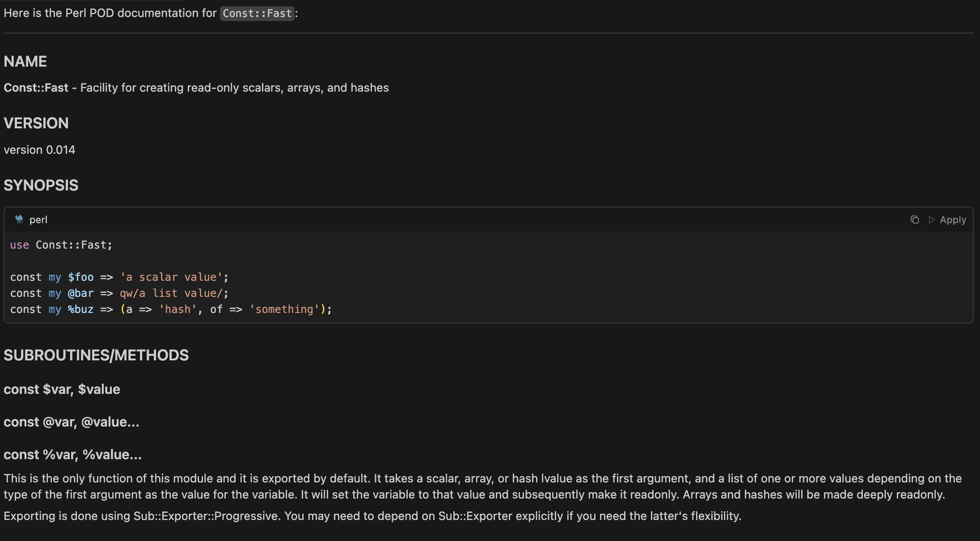Click the subheading 'const $var, $value'
The width and height of the screenshot is (980, 541).
(x=62, y=389)
